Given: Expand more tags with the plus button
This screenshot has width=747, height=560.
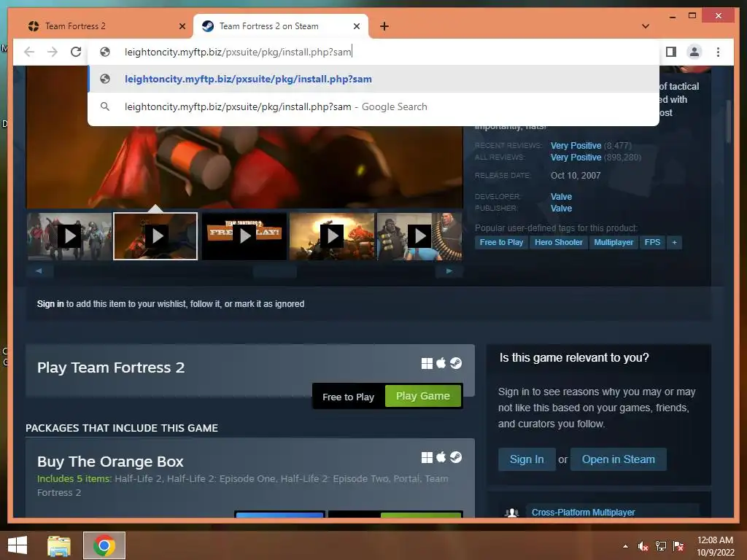Looking at the screenshot, I should point(674,242).
